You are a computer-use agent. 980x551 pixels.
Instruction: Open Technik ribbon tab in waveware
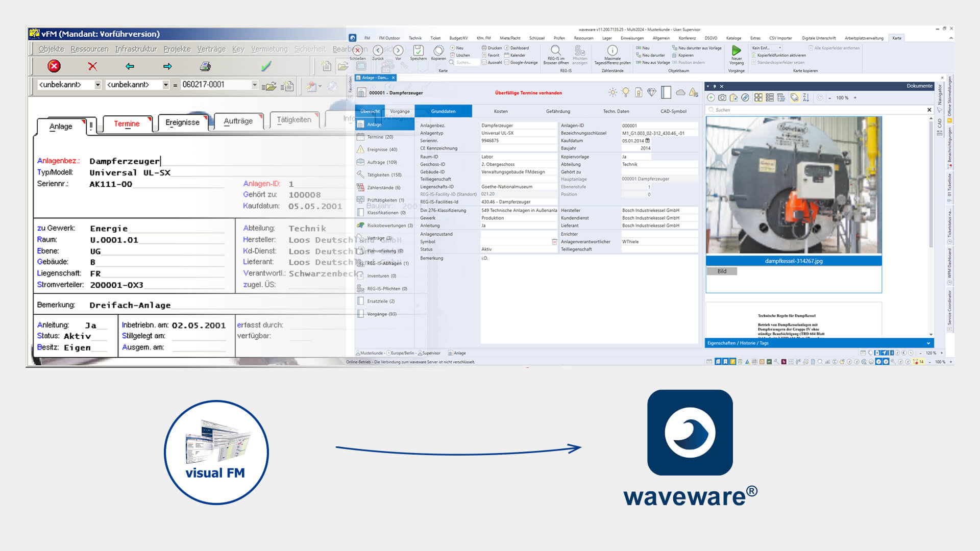[415, 38]
